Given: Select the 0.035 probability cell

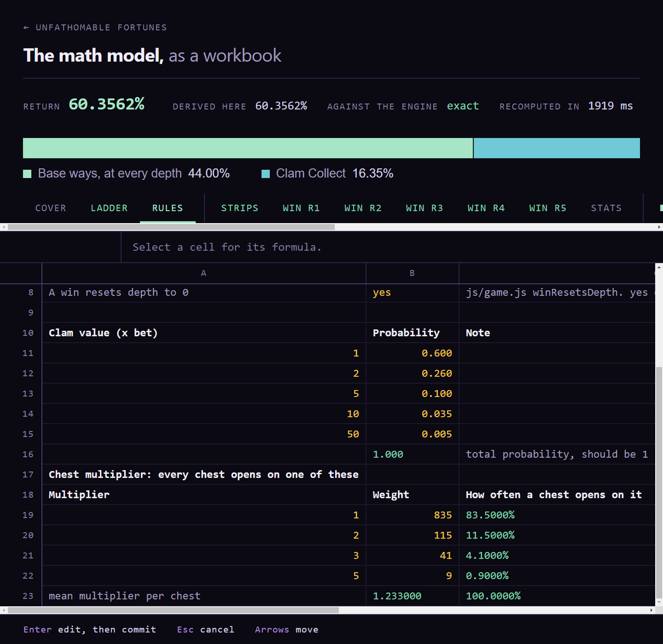Looking at the screenshot, I should pos(412,414).
